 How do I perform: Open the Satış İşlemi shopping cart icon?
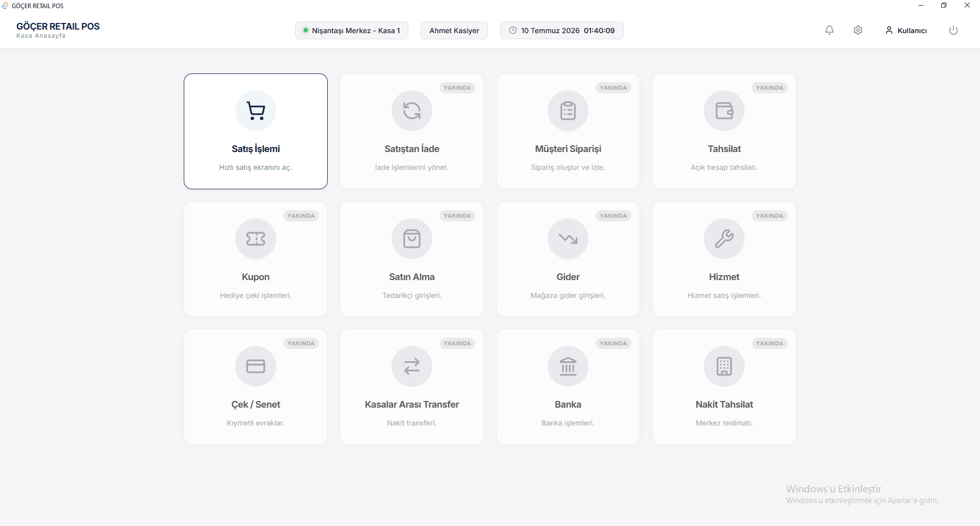[x=256, y=111]
